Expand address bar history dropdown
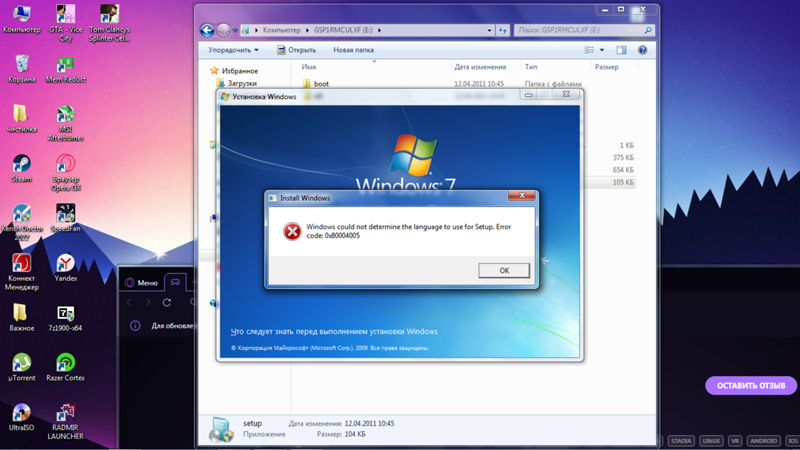The image size is (800, 450). click(489, 30)
